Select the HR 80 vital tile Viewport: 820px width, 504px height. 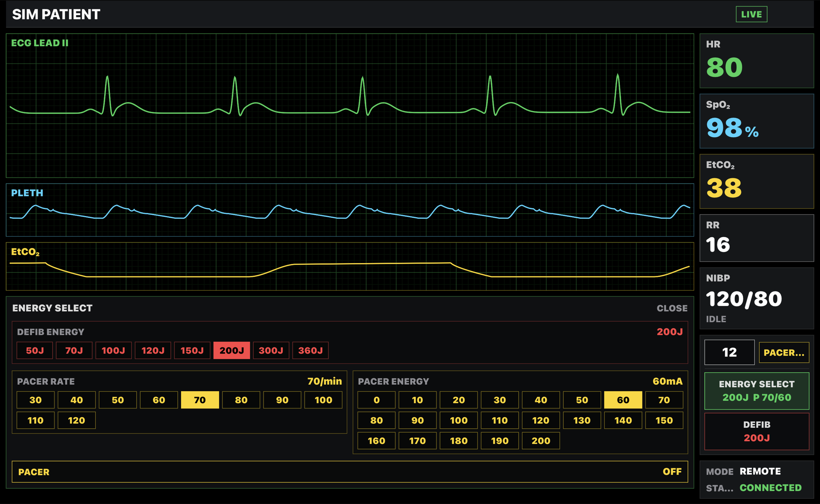click(x=756, y=61)
